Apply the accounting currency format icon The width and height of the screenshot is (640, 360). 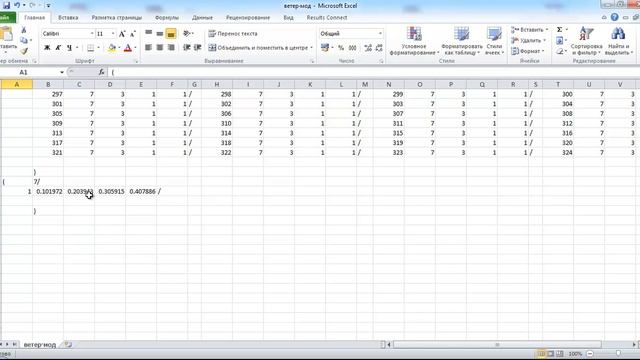pos(325,48)
